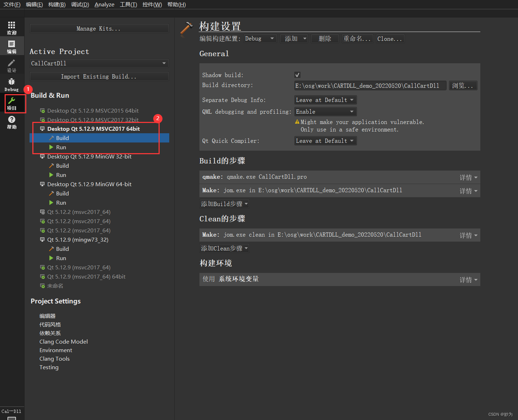
Task: Open the 添加Build步骤 dropdown
Action: click(224, 204)
